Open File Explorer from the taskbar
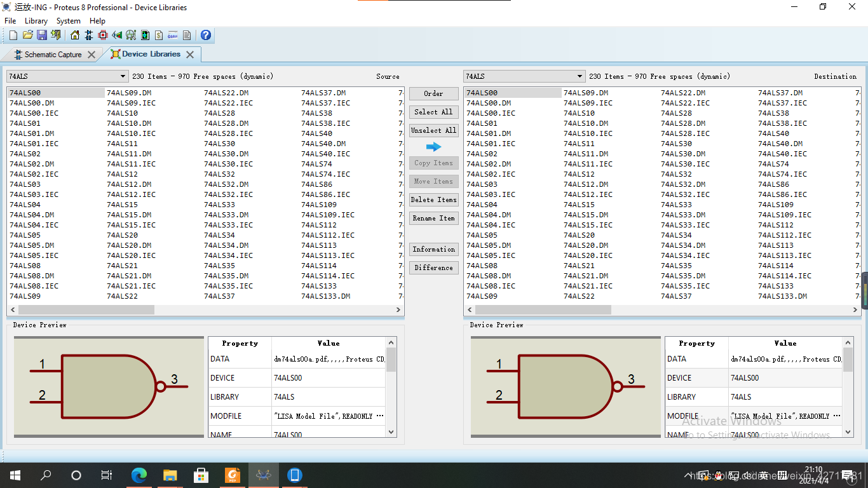 pyautogui.click(x=170, y=475)
